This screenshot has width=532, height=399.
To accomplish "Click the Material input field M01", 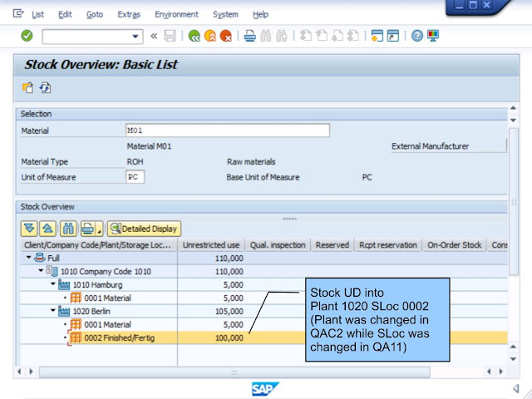I will click(227, 131).
